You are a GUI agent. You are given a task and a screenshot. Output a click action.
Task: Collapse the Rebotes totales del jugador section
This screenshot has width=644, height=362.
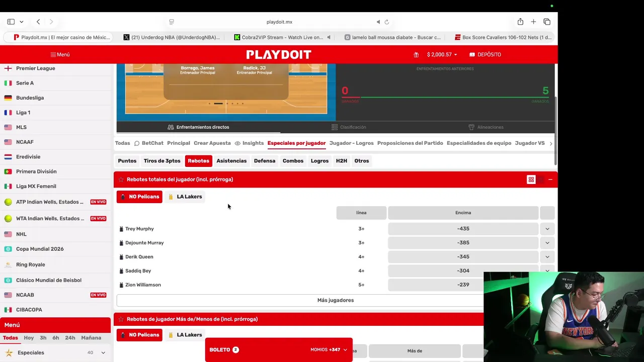550,179
